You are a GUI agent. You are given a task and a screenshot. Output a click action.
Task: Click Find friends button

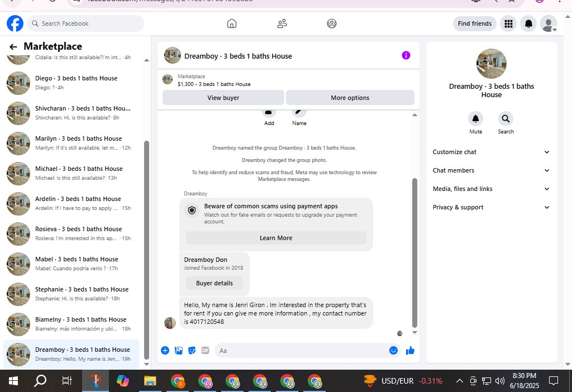click(475, 23)
